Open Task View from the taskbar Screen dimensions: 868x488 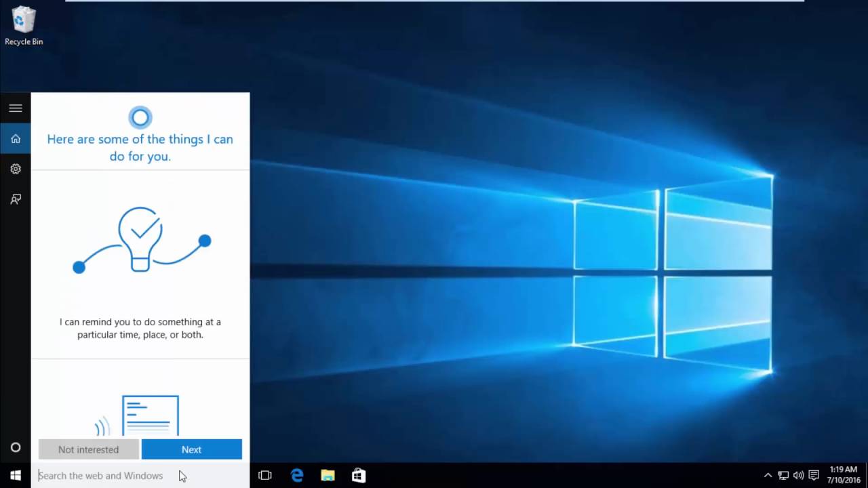tap(265, 476)
